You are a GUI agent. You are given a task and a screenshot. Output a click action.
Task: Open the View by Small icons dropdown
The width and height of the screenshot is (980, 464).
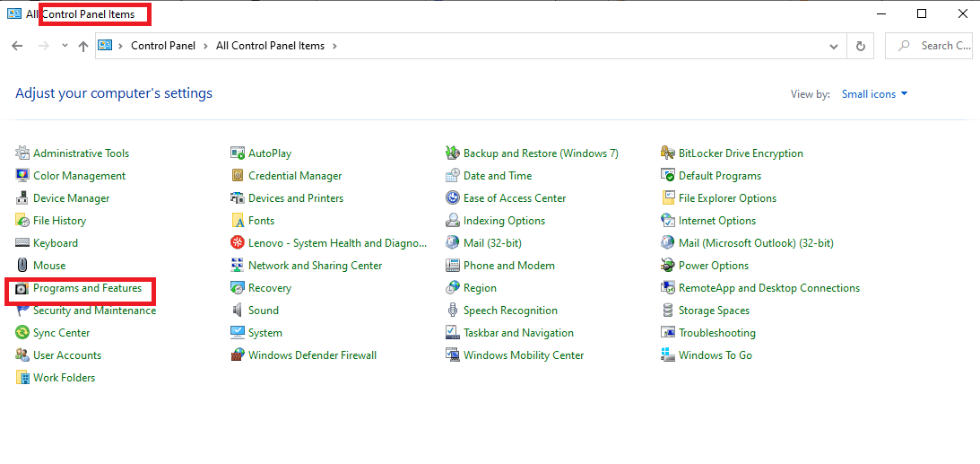click(874, 94)
